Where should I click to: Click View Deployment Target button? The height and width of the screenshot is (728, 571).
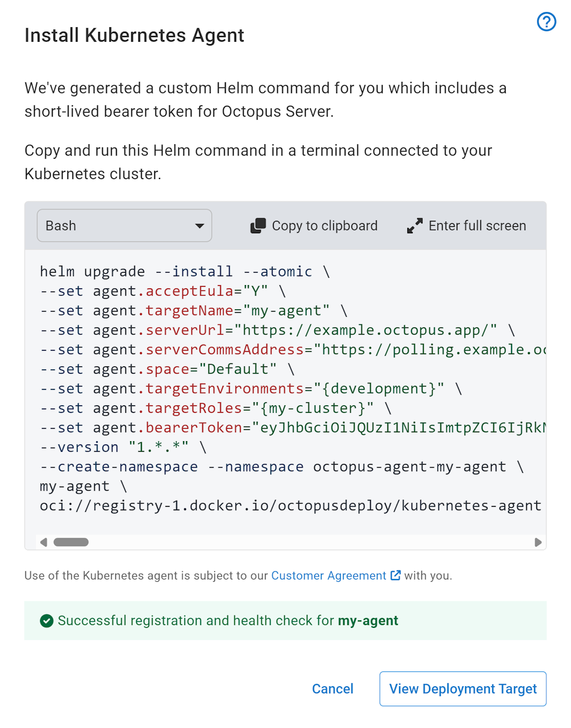click(x=463, y=689)
